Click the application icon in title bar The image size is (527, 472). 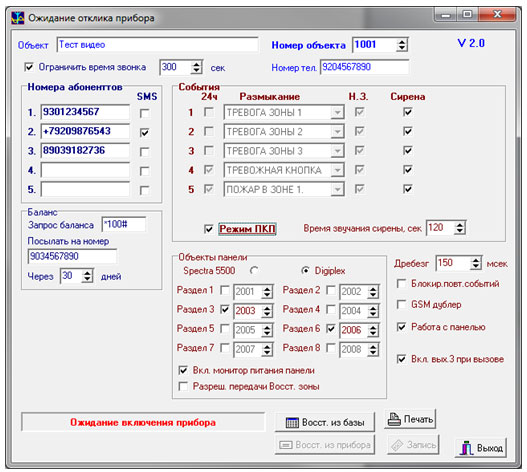point(17,18)
